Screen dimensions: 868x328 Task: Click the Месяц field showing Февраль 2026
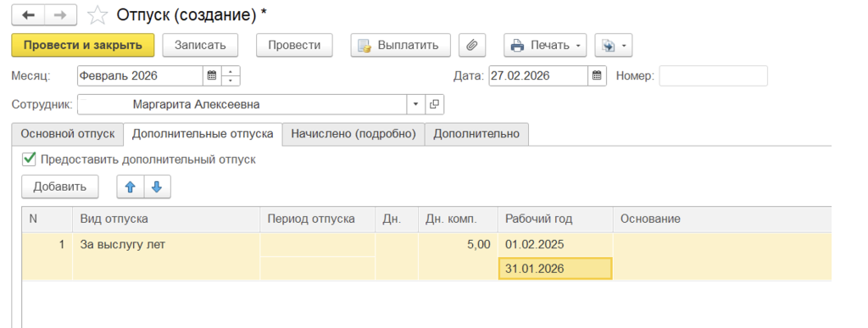pyautogui.click(x=141, y=75)
